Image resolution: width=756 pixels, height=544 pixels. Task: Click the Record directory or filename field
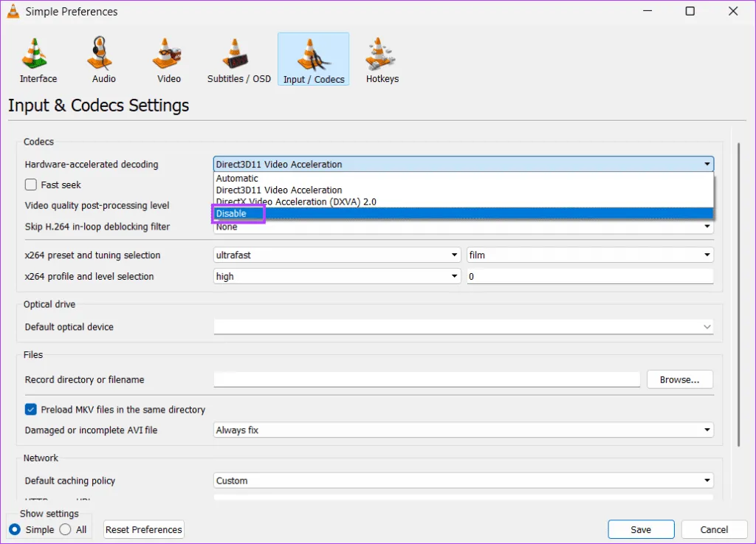(427, 379)
